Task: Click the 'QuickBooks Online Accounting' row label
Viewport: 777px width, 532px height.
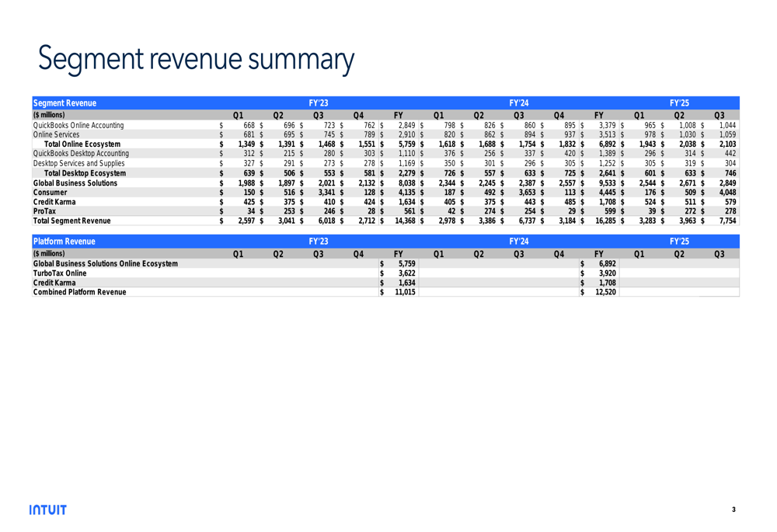Action: click(x=78, y=125)
